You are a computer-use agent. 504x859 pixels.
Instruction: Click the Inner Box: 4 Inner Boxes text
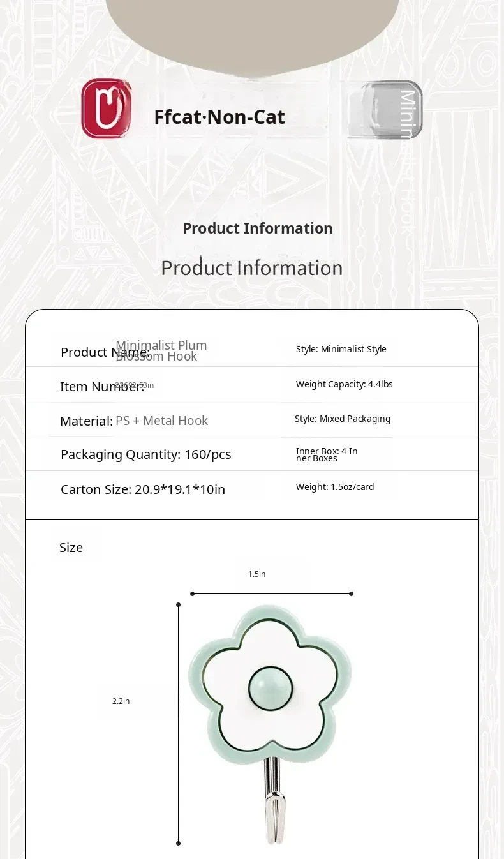(x=326, y=454)
